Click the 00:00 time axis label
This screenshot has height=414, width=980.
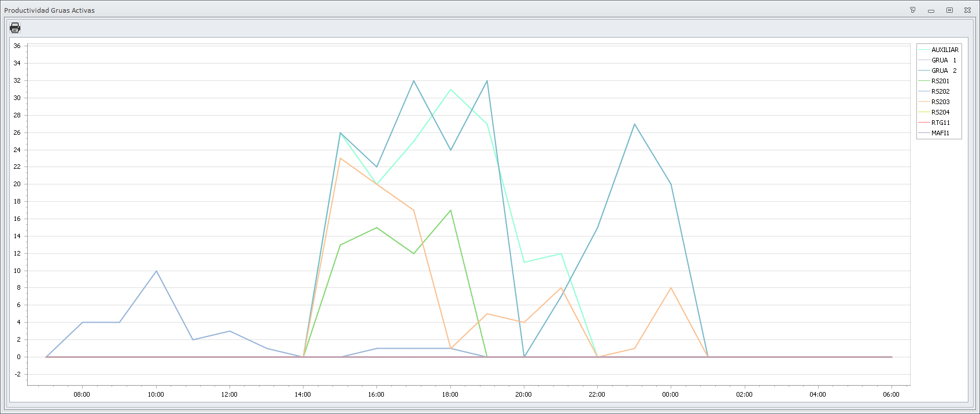point(670,394)
